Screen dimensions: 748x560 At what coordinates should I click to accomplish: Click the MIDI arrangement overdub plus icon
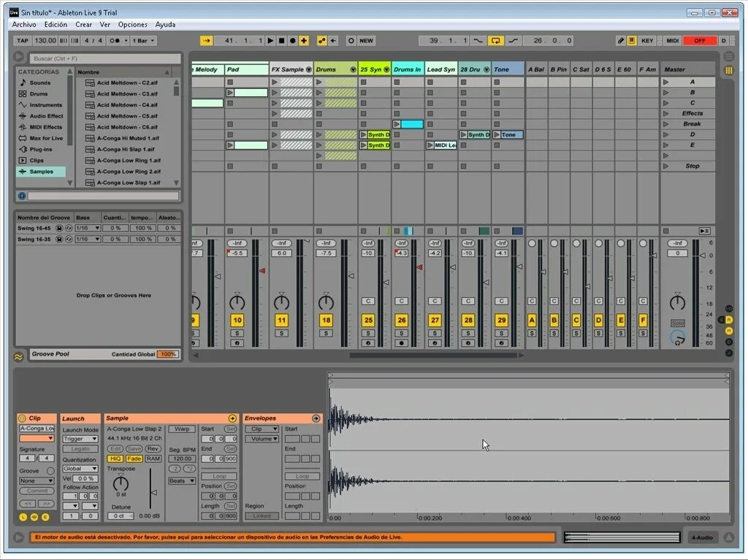(x=304, y=41)
